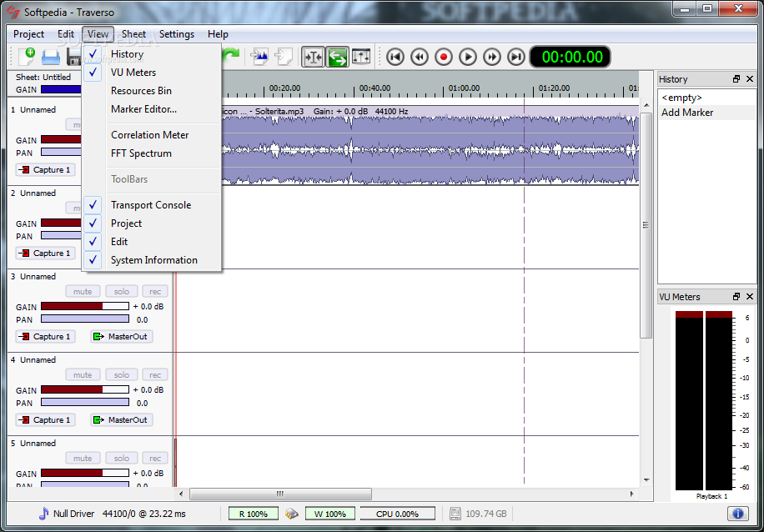Arm rec on track 3
This screenshot has height=532, width=764.
click(155, 291)
